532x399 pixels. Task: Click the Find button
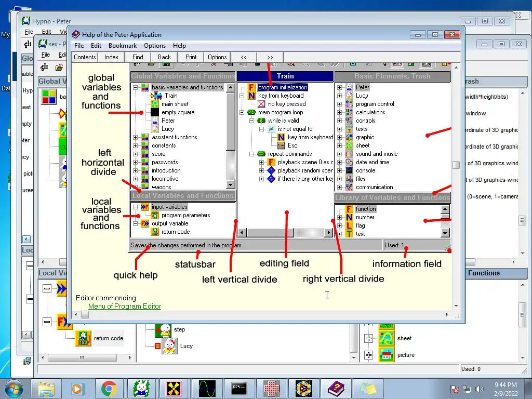pyautogui.click(x=137, y=57)
